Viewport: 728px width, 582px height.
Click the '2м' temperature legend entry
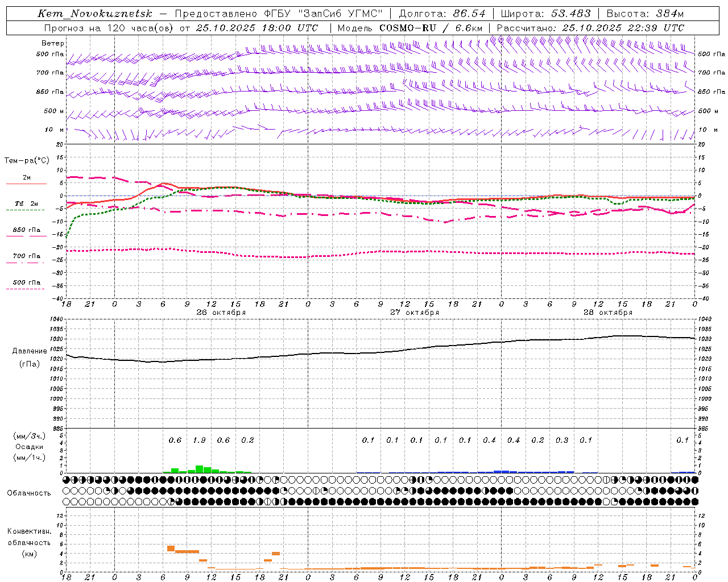[x=27, y=178]
